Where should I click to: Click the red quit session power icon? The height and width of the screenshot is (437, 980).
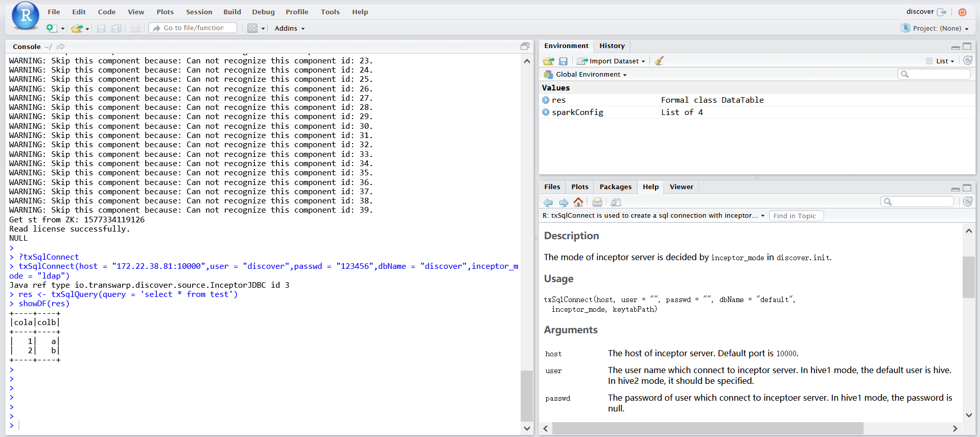[963, 12]
